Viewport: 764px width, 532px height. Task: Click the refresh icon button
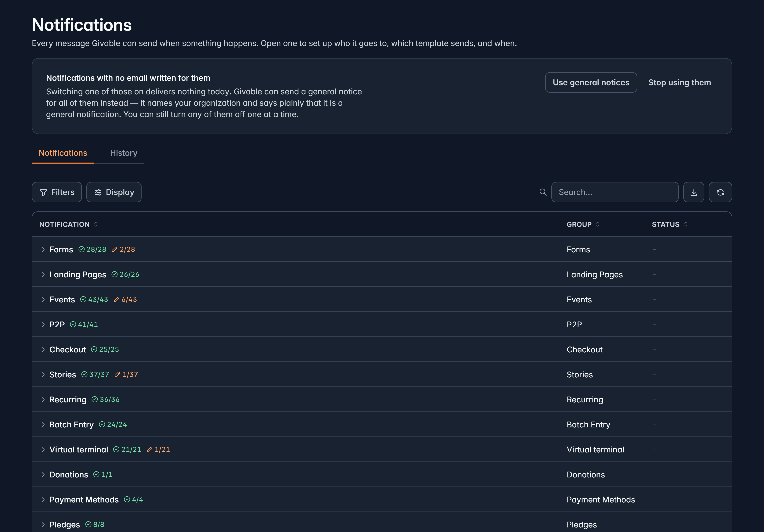(720, 192)
